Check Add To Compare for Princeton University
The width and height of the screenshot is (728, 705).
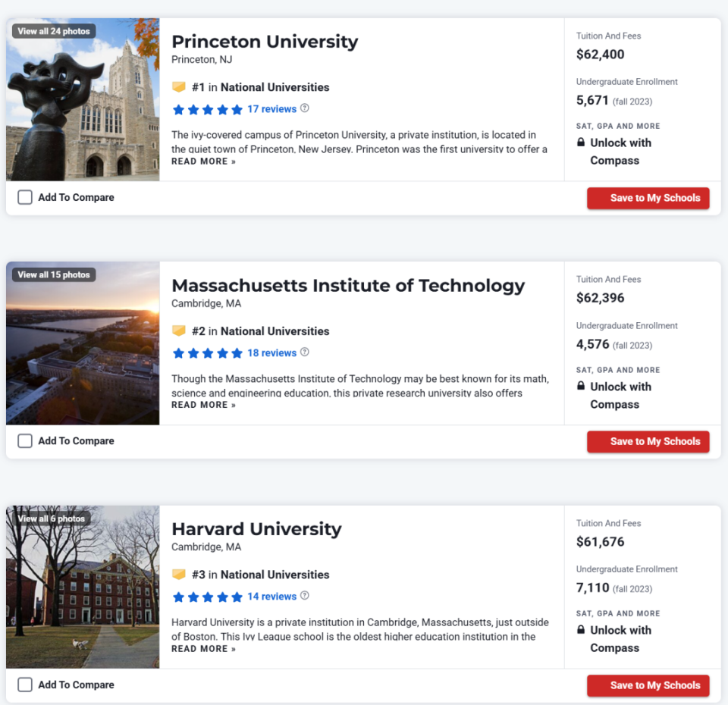pos(25,197)
